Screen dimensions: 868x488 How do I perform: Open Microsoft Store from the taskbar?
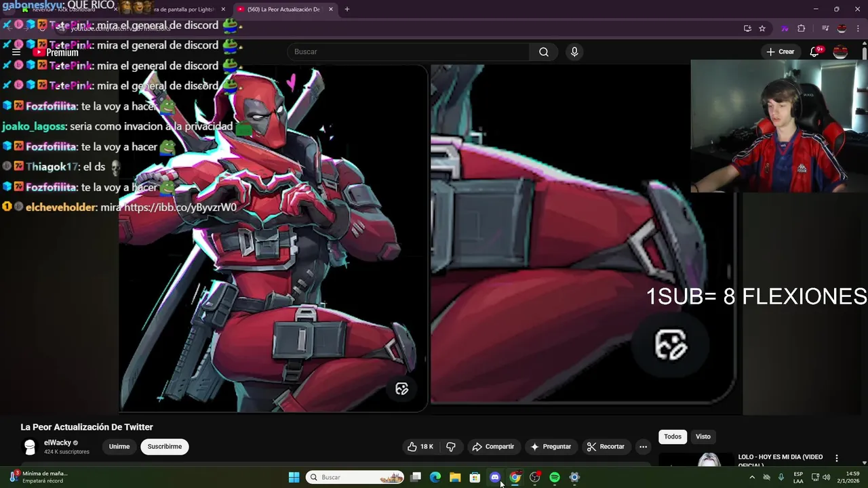coord(475,477)
